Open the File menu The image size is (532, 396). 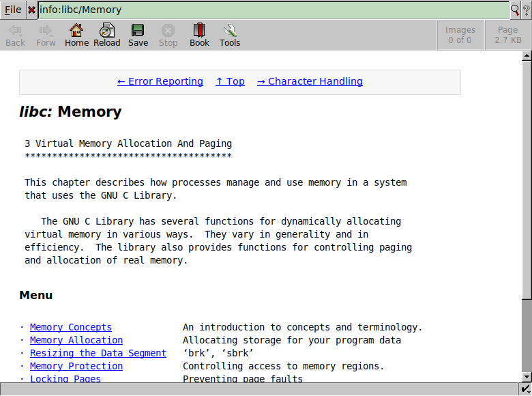[13, 10]
